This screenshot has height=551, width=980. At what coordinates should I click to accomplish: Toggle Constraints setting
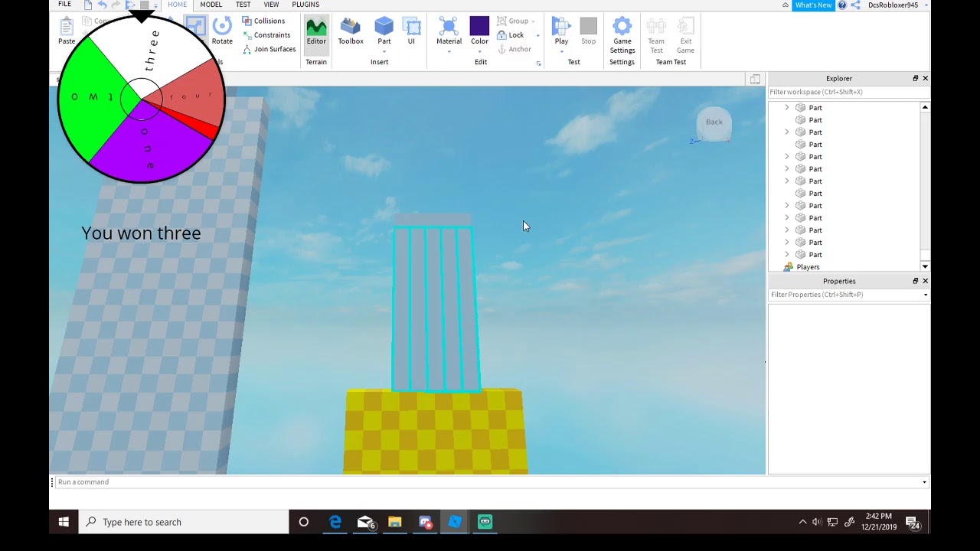pos(266,35)
